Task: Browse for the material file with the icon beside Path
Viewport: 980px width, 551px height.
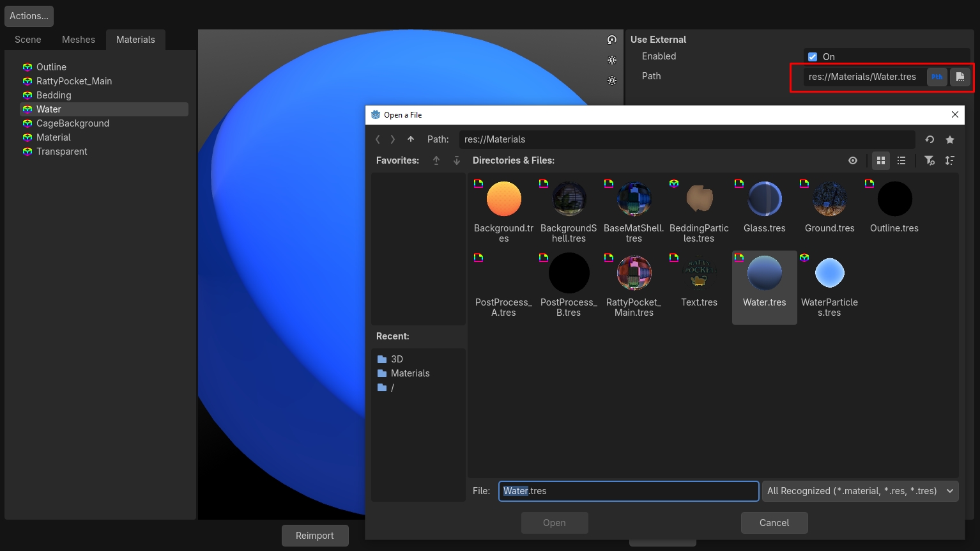Action: coord(960,77)
